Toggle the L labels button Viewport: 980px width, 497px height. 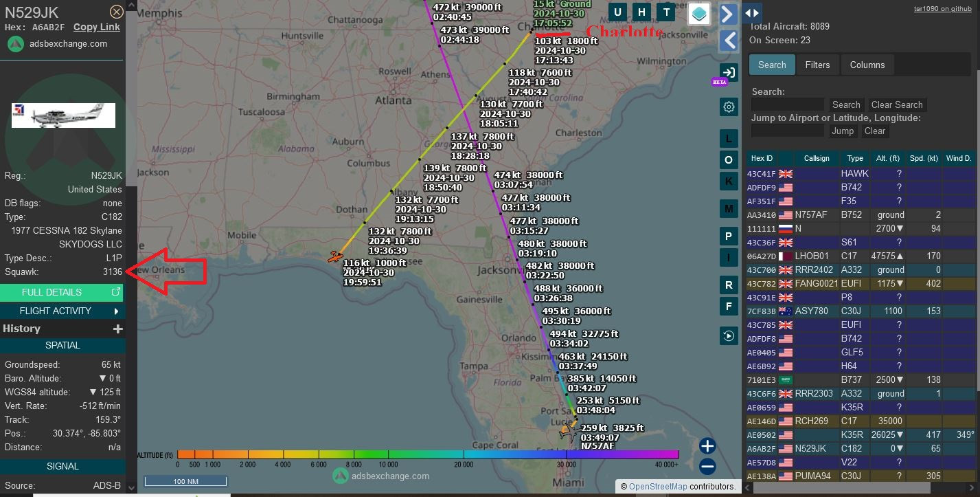coord(729,138)
